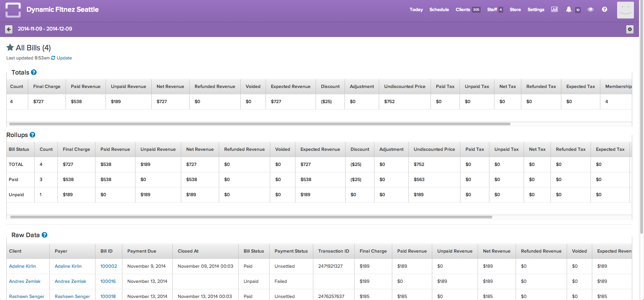Click the Totals table horizontal scrollbar
This screenshot has width=644, height=300.
[x=259, y=124]
